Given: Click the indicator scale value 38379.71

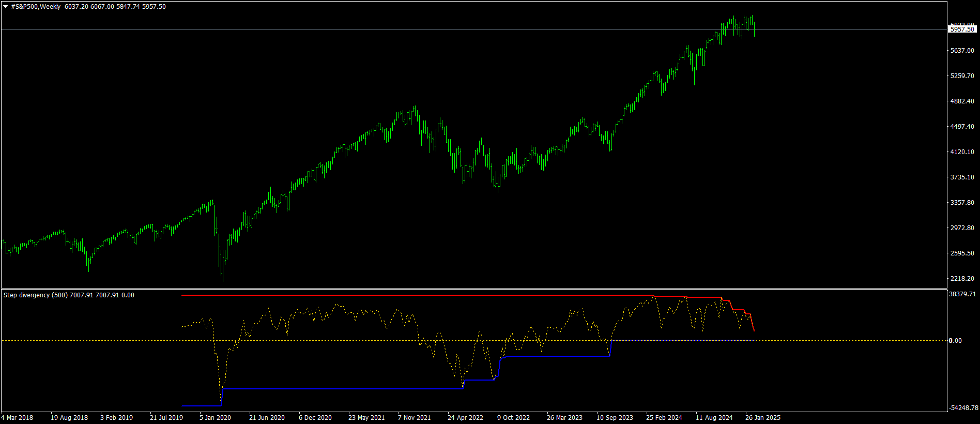Looking at the screenshot, I should pos(963,294).
